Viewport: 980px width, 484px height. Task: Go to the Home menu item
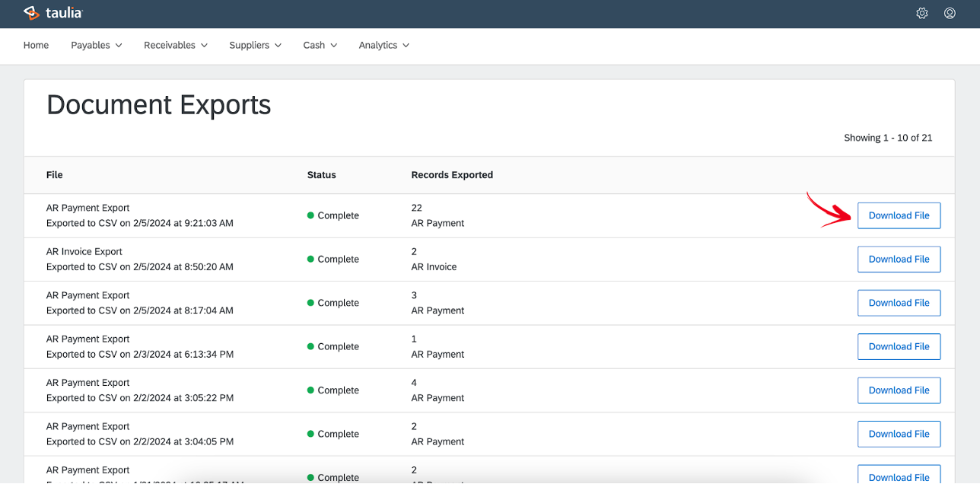coord(36,45)
